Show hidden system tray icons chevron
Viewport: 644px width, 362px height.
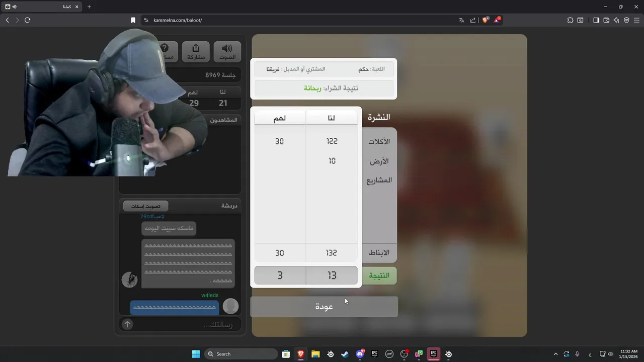tap(555, 354)
